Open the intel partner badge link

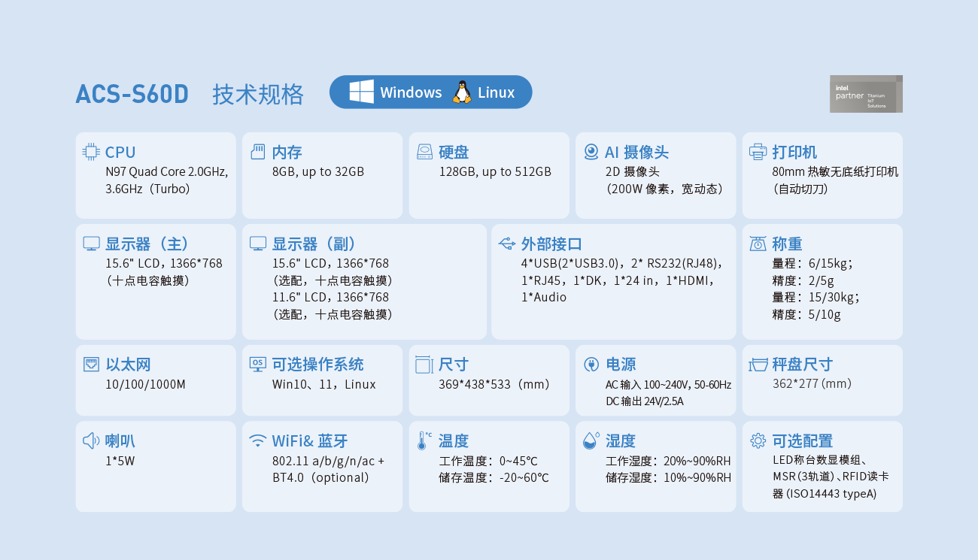click(x=866, y=93)
